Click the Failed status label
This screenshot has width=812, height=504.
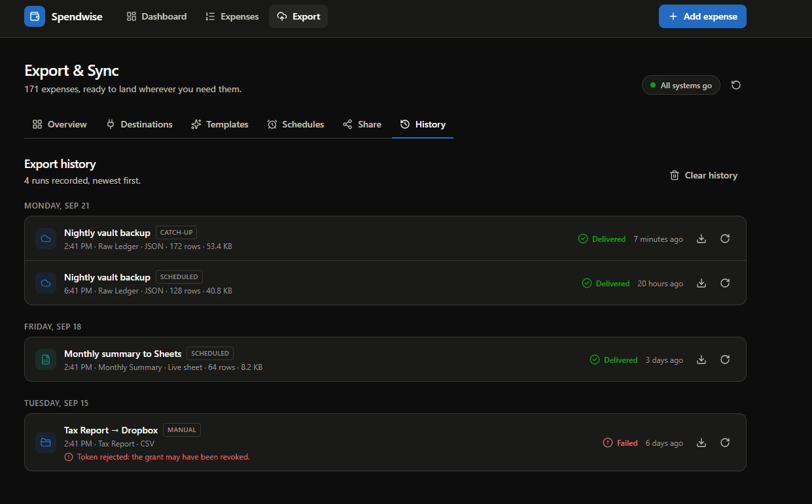click(620, 443)
